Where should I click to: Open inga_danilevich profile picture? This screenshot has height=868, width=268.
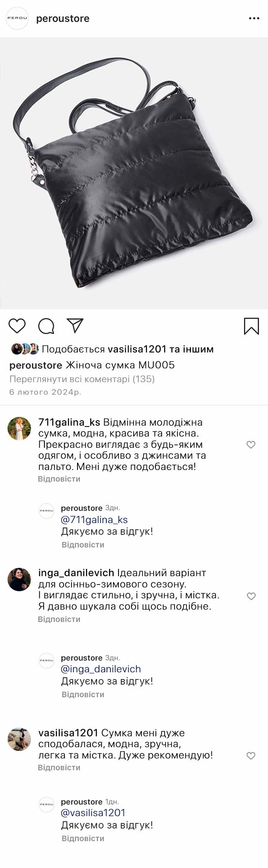pyautogui.click(x=19, y=580)
